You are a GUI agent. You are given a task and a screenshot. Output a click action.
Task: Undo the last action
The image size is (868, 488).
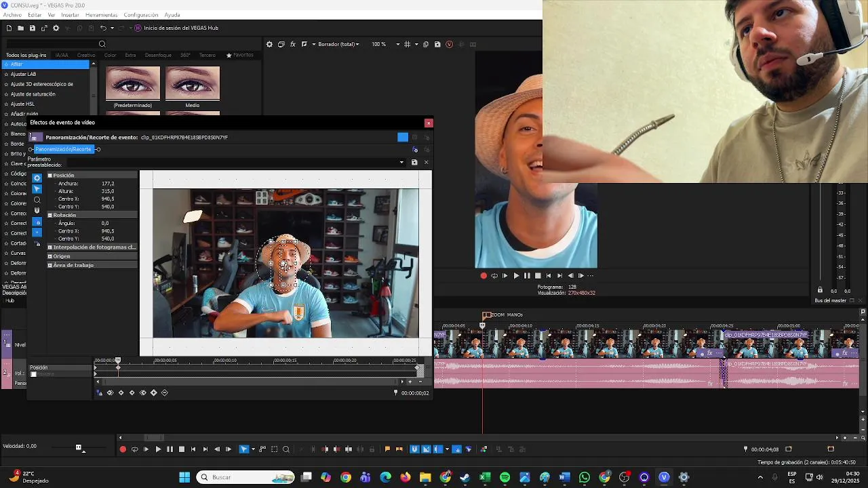pyautogui.click(x=103, y=28)
